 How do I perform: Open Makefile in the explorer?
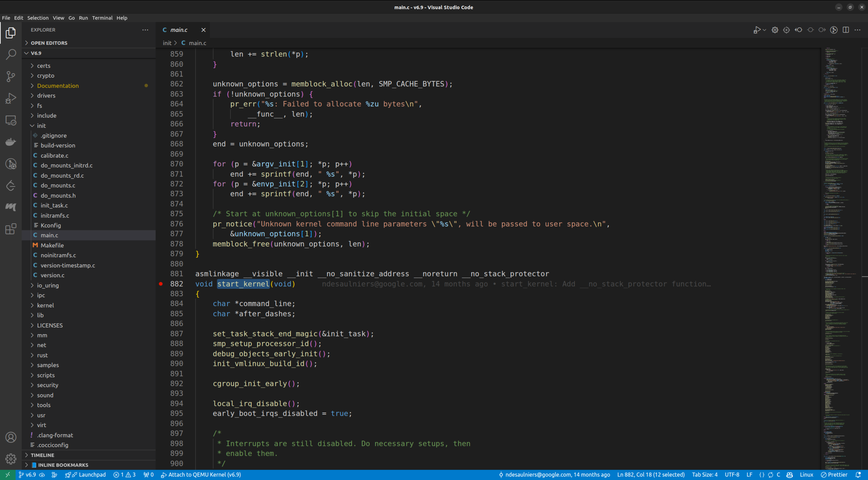[52, 245]
